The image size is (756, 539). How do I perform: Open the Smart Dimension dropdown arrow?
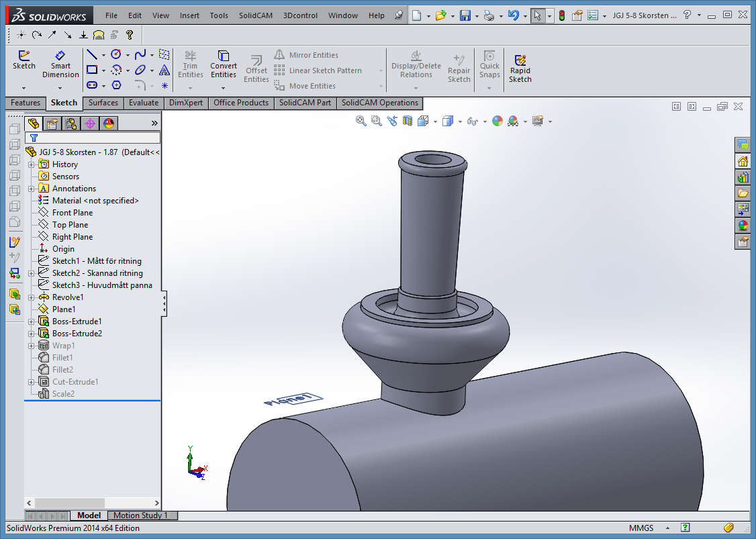60,88
